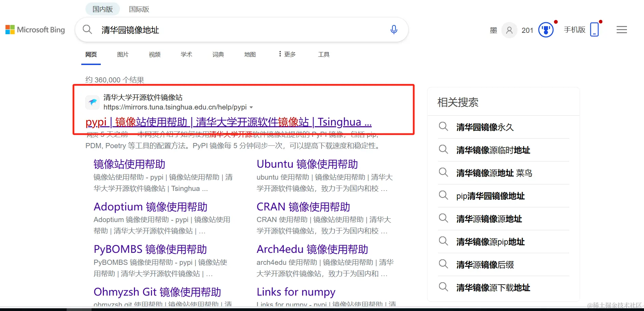This screenshot has height=311, width=644.
Task: Click magnifier icon beside 清华园镜像永久
Action: (x=443, y=127)
